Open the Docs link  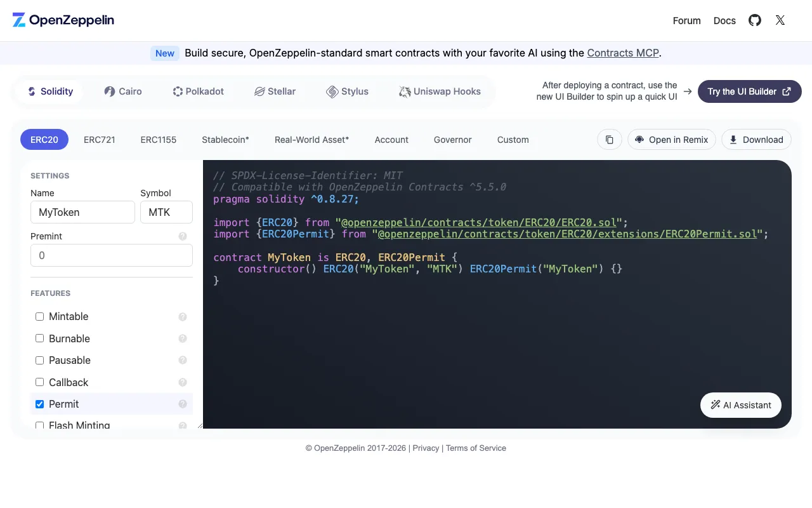tap(724, 20)
